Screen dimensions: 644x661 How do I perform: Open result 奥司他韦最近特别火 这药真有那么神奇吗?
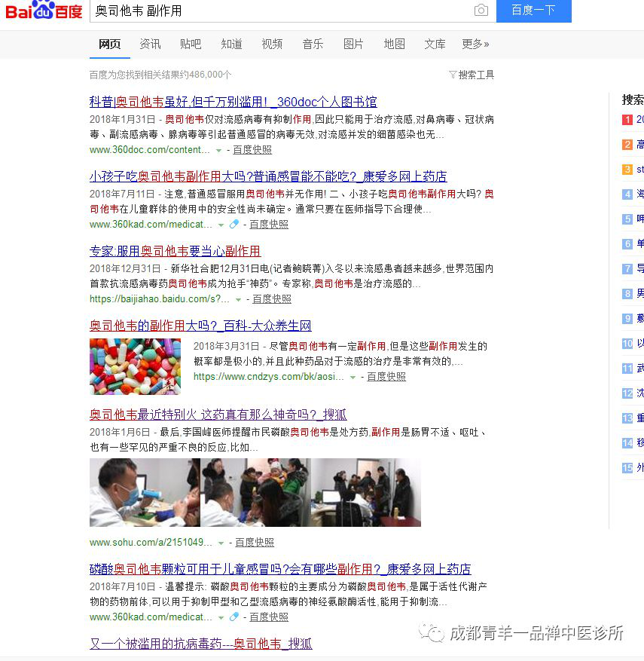click(x=218, y=415)
